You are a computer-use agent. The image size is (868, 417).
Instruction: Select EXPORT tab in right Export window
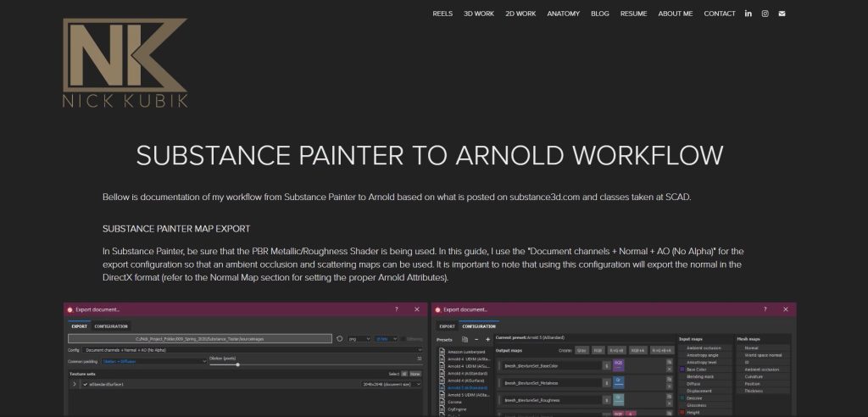448,326
